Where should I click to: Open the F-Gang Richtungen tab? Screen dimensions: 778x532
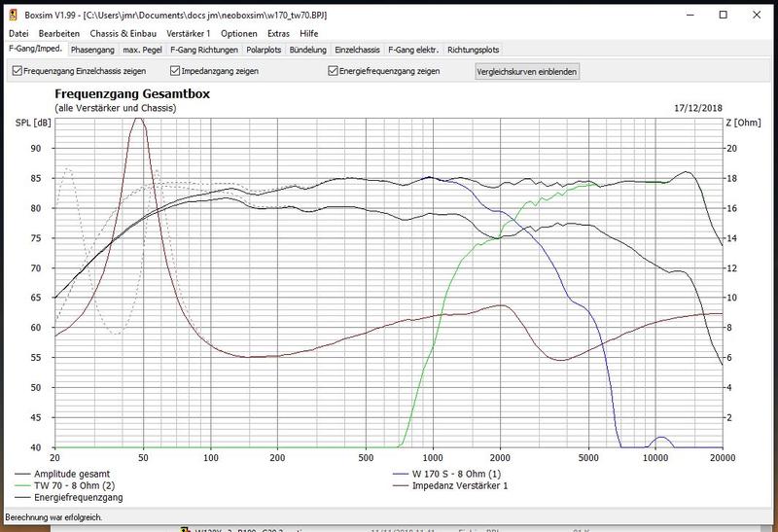point(204,50)
